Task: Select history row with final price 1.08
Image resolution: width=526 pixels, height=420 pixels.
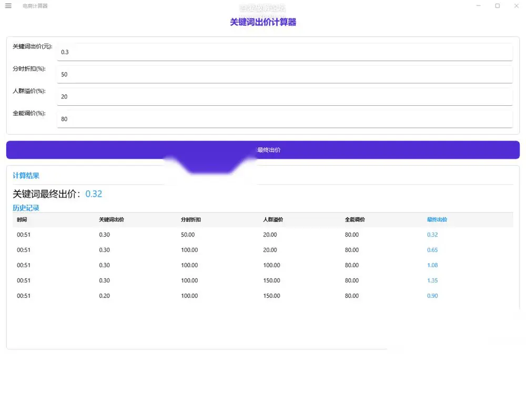Action: [262, 265]
